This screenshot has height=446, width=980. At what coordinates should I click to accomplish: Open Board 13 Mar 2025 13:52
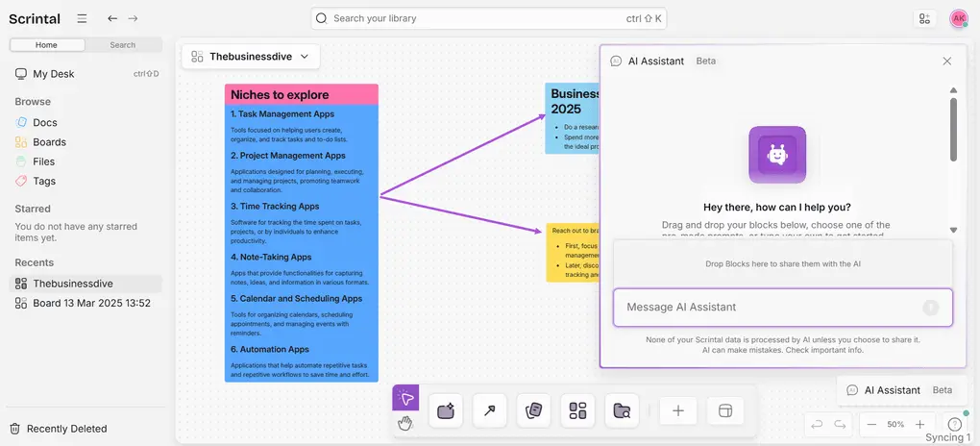point(91,303)
